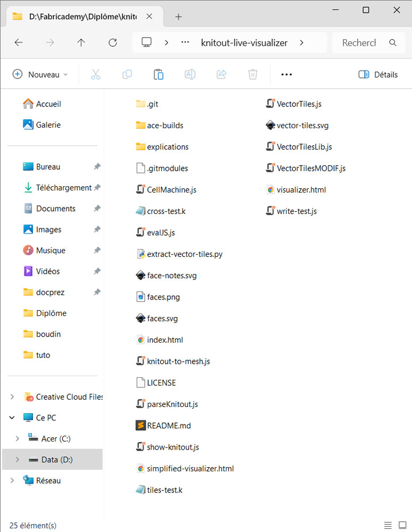Go up one folder level arrow
The width and height of the screenshot is (412, 532).
pos(81,43)
